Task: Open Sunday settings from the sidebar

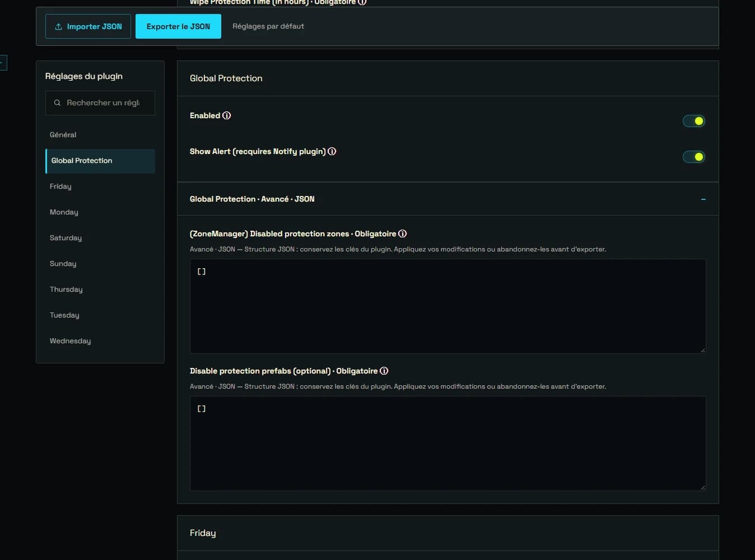Action: pyautogui.click(x=100, y=264)
